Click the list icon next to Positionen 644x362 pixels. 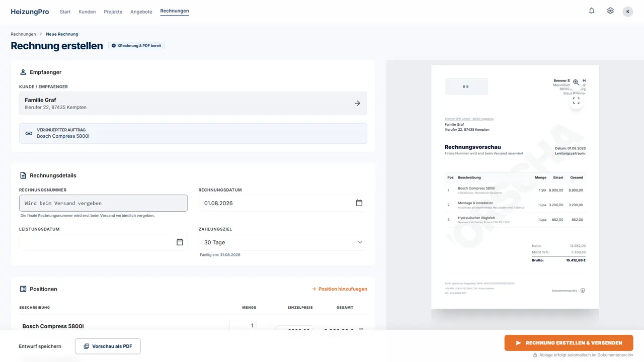click(x=23, y=289)
